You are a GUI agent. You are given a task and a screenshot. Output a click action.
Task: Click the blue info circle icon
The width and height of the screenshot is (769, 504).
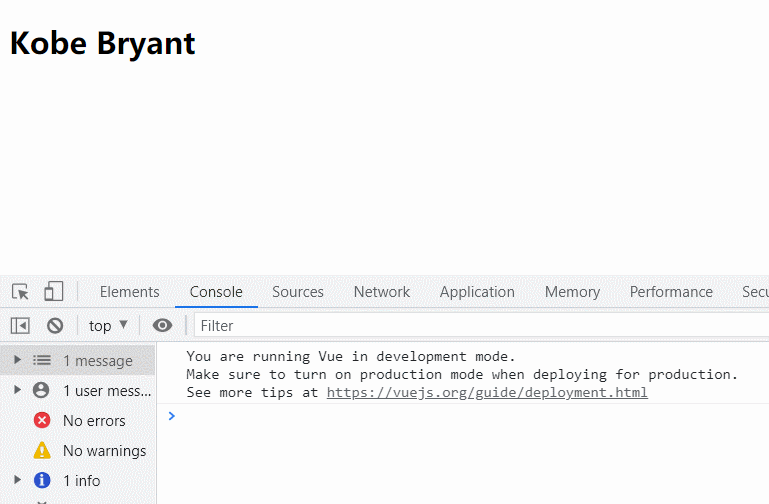point(42,480)
